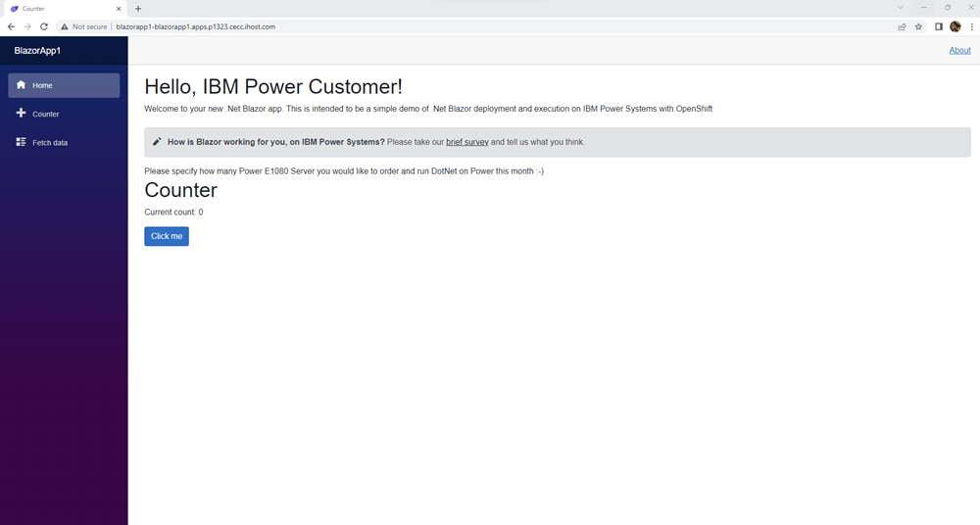Screen dimensions: 980x525
Task: Click the BlazorApp1 brand title
Action: click(37, 51)
